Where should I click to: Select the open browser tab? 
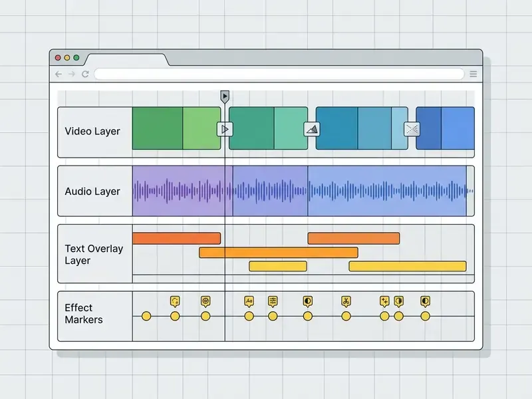pyautogui.click(x=126, y=59)
